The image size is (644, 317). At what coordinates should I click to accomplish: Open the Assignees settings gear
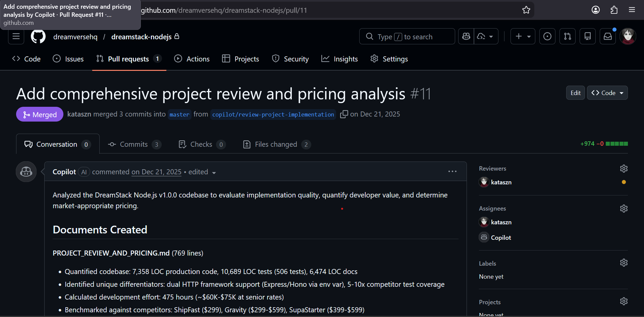click(624, 209)
